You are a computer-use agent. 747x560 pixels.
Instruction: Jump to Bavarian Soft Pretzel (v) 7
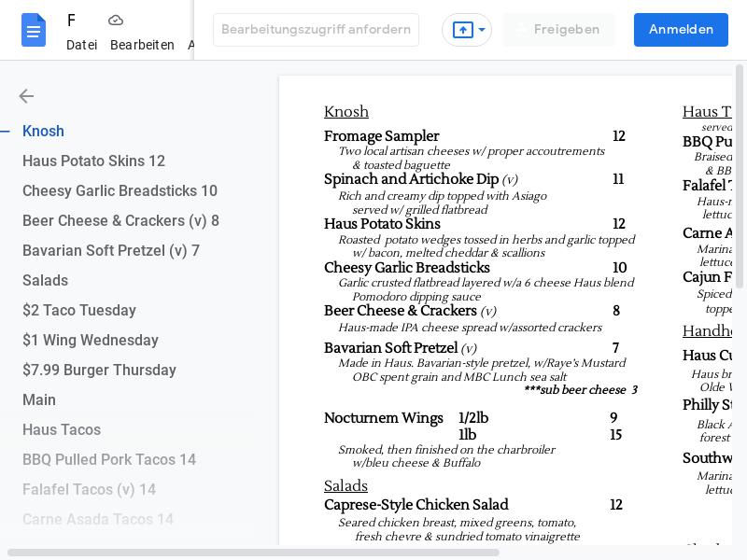point(111,251)
